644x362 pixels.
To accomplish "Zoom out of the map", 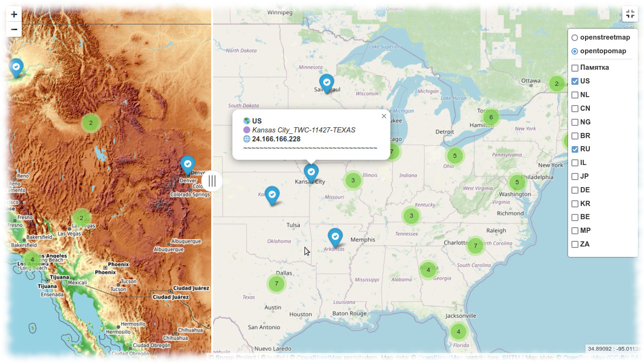I will click(14, 29).
